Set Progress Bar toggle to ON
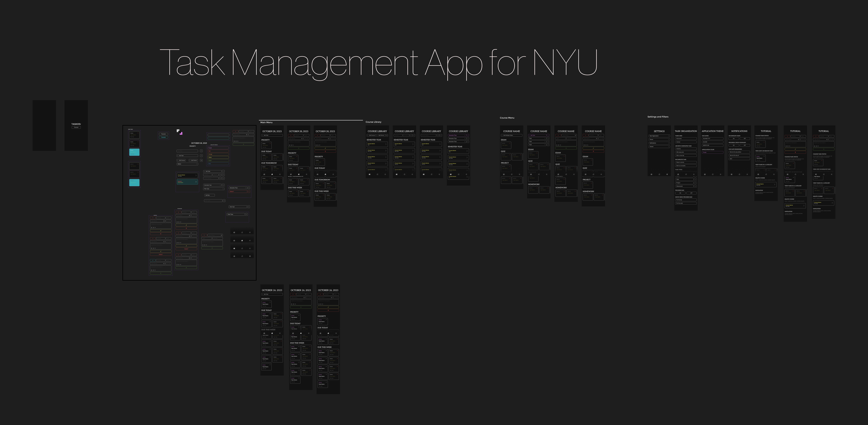868x425 pixels. tap(680, 193)
